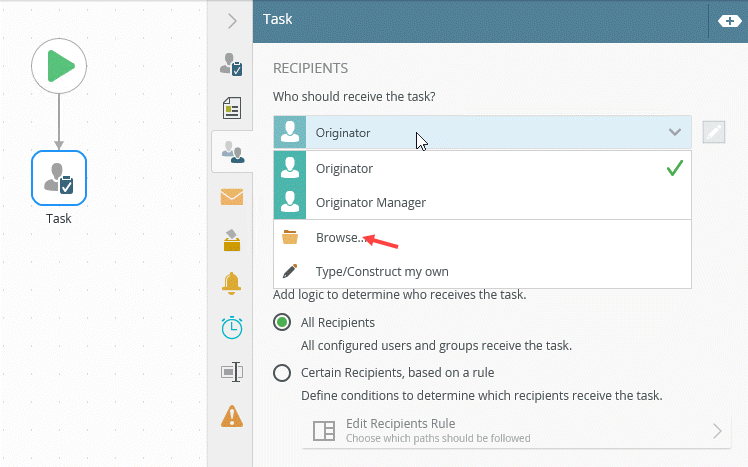
Task: Open the Deadline clock tab
Action: coord(232,327)
